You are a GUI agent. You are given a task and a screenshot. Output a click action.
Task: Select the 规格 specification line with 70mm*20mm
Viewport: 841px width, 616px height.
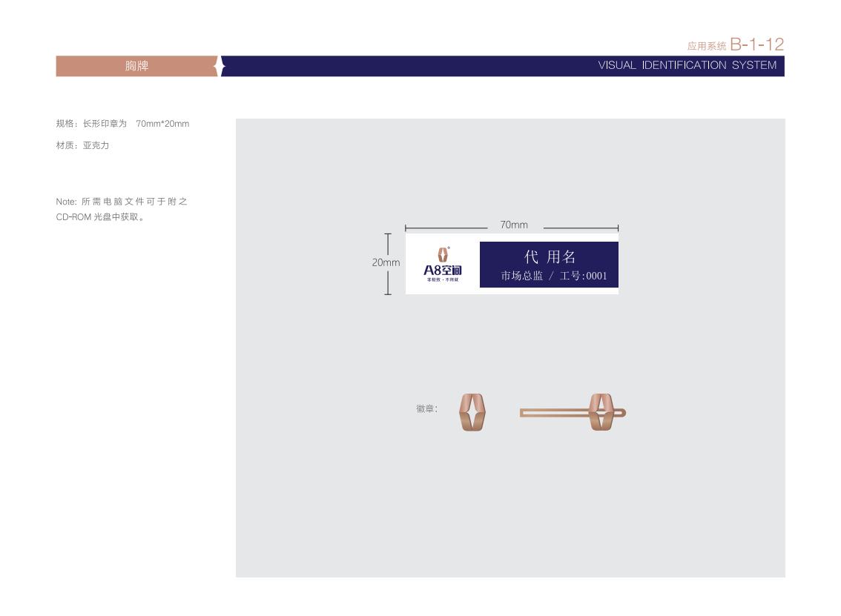pos(123,124)
